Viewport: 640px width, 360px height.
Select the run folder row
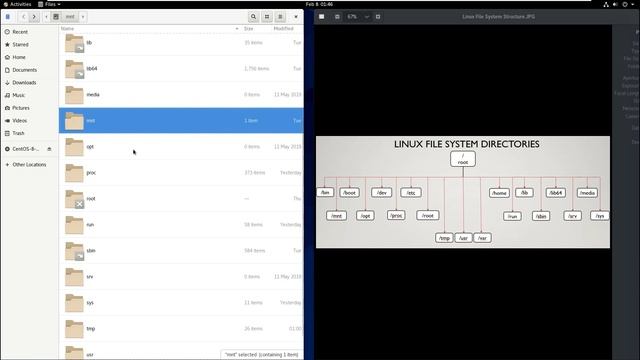(181, 224)
